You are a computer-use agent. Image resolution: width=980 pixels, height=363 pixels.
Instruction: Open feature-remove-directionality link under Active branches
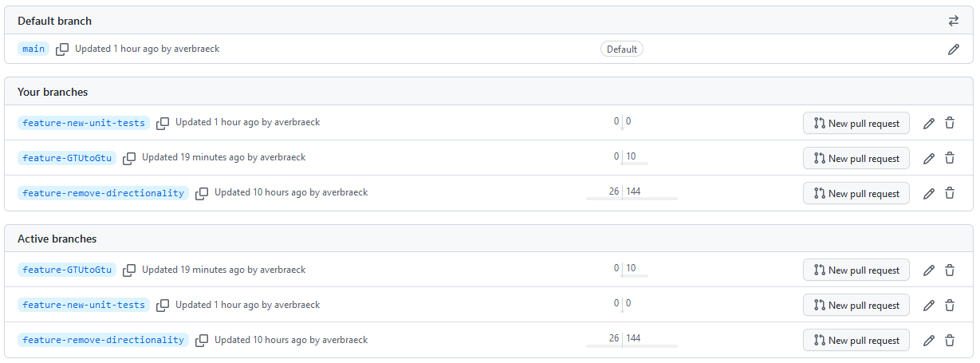(103, 340)
